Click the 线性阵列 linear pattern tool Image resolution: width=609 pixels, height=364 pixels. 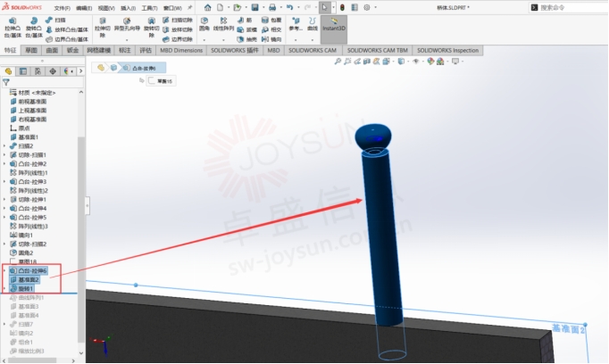tap(223, 24)
